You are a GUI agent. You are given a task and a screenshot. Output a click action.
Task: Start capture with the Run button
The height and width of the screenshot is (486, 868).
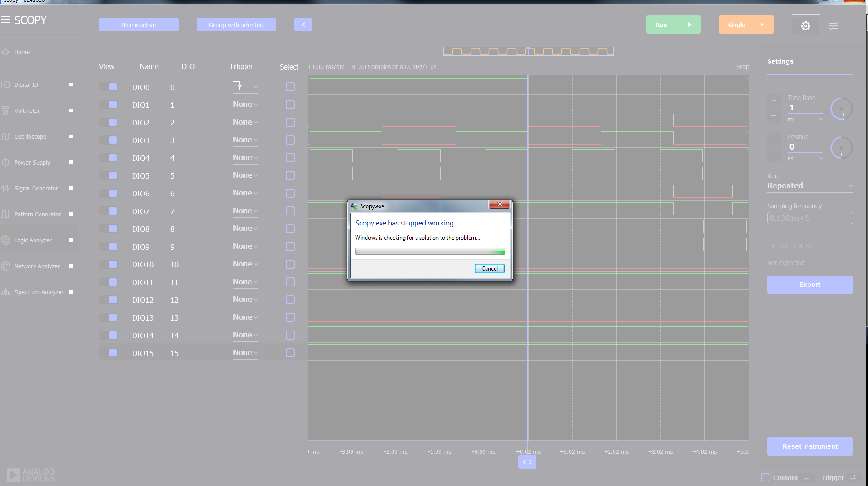[673, 25]
